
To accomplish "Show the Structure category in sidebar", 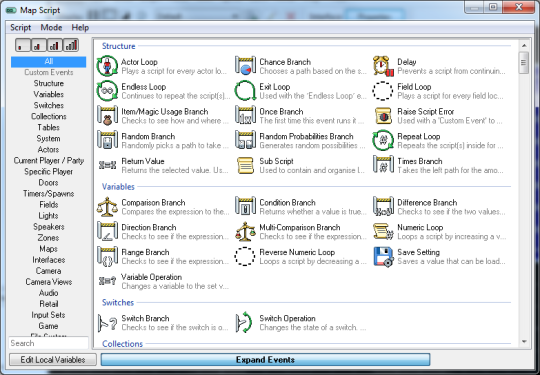I will pos(49,83).
